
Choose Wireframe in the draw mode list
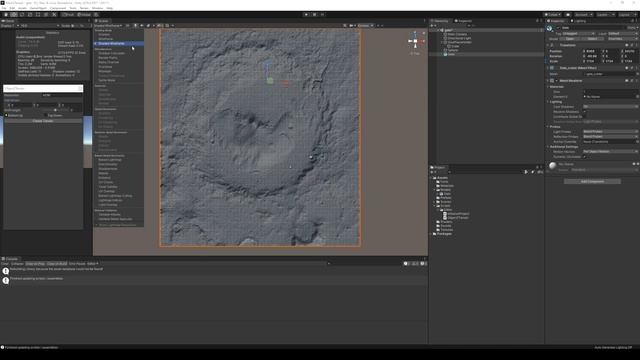(106, 39)
